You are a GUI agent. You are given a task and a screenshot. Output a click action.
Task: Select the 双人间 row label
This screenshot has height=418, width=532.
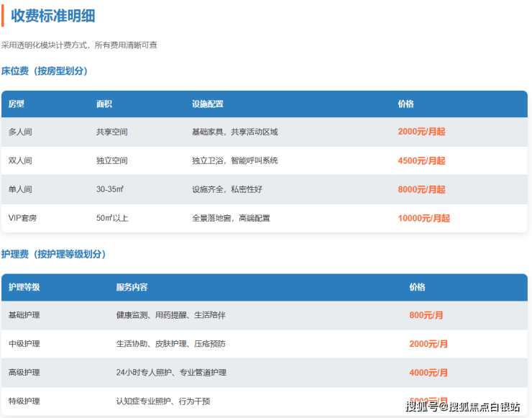(20, 160)
